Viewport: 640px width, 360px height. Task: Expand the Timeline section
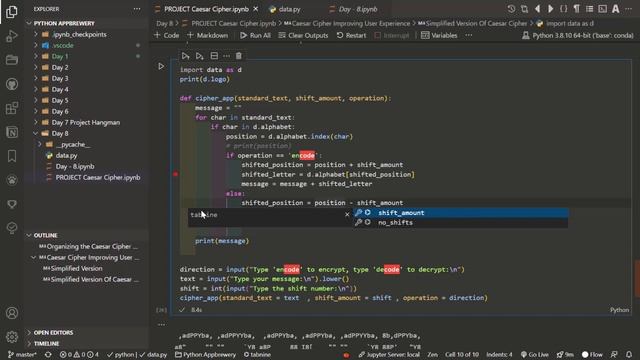pyautogui.click(x=46, y=344)
